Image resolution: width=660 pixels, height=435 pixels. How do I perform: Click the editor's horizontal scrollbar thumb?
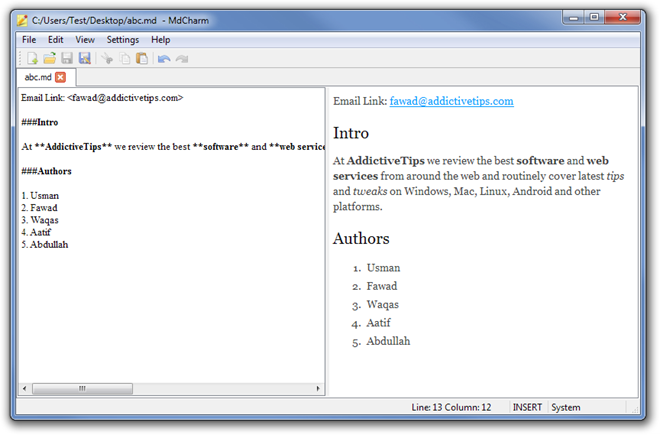[x=82, y=388]
